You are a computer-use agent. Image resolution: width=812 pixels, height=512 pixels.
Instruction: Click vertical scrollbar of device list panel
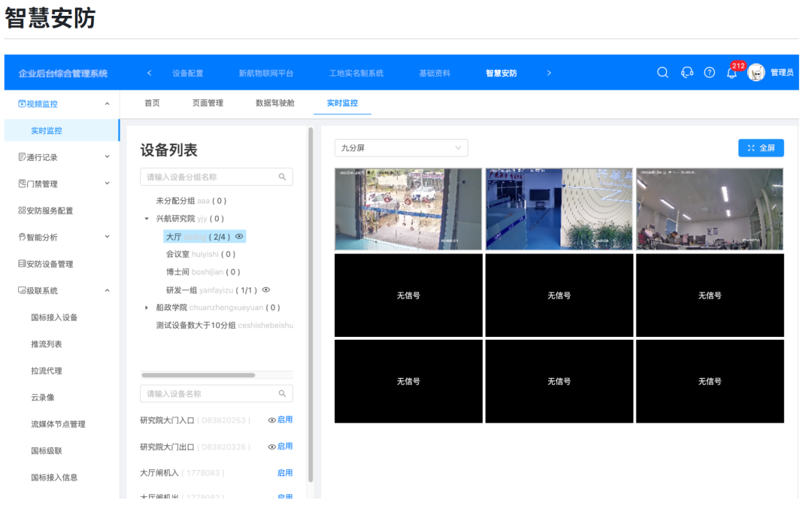311,305
